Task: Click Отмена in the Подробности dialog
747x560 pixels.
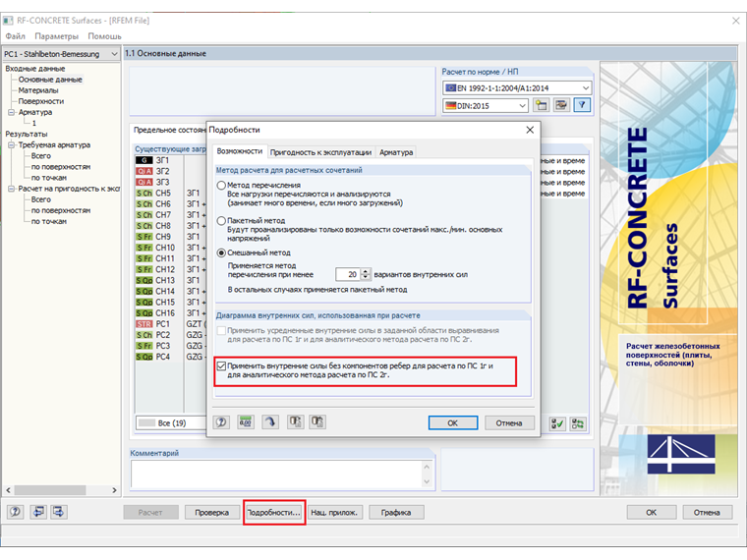Action: (x=509, y=422)
